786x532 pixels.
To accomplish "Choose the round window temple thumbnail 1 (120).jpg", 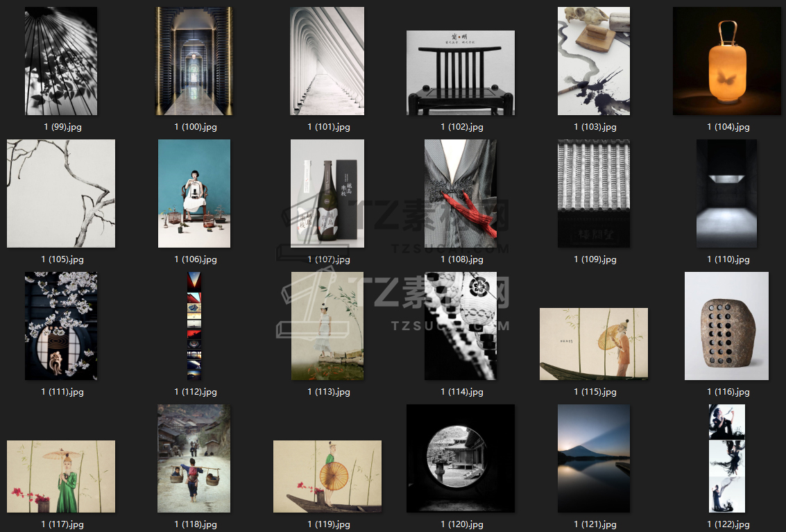I will (x=461, y=458).
